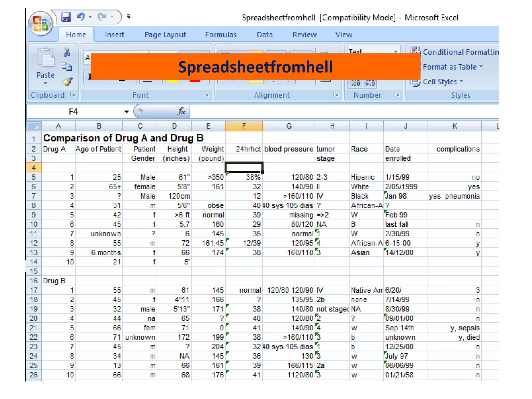Undo the last action
The height and width of the screenshot is (399, 532).
(x=81, y=17)
